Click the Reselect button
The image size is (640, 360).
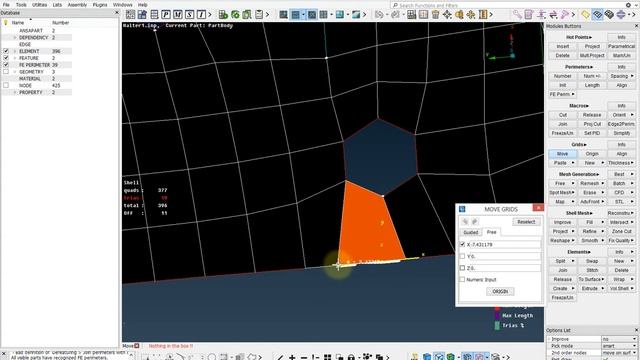pos(526,222)
